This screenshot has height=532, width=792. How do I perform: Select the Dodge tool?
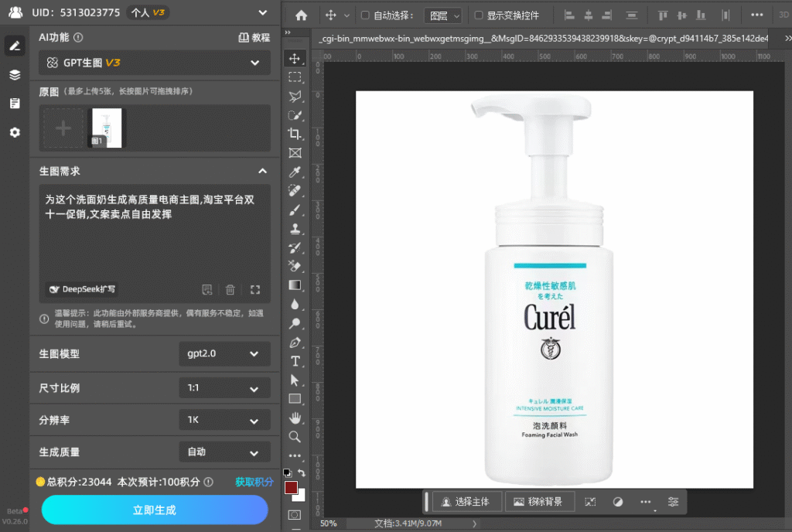point(295,323)
